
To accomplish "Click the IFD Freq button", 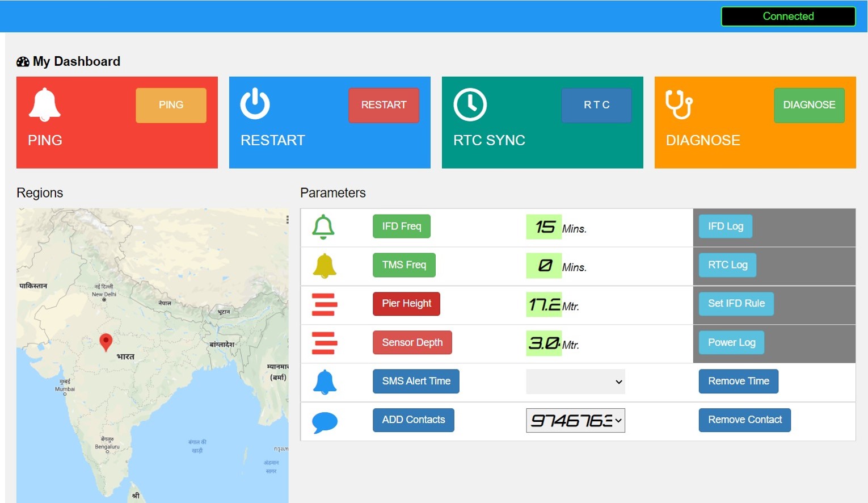I will (x=402, y=226).
